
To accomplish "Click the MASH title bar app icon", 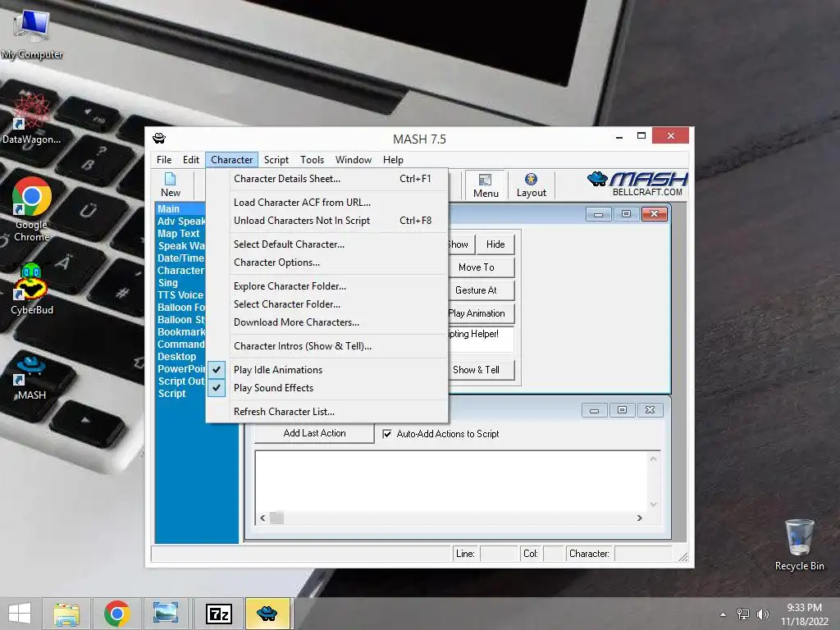I will (159, 139).
